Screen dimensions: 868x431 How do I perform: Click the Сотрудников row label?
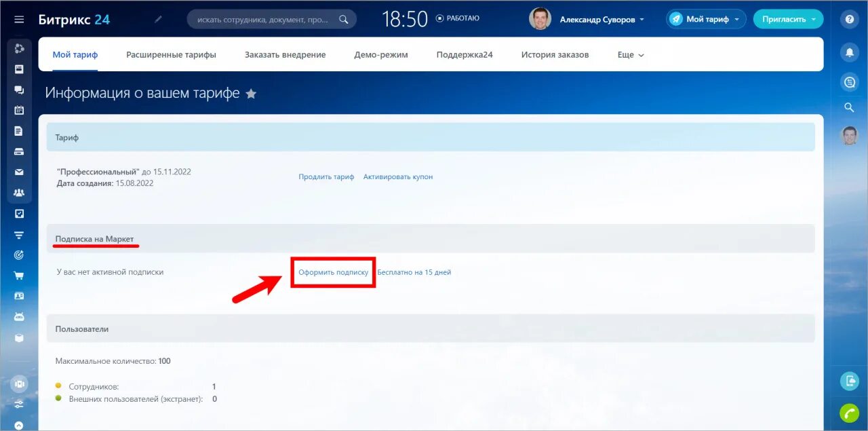point(94,387)
